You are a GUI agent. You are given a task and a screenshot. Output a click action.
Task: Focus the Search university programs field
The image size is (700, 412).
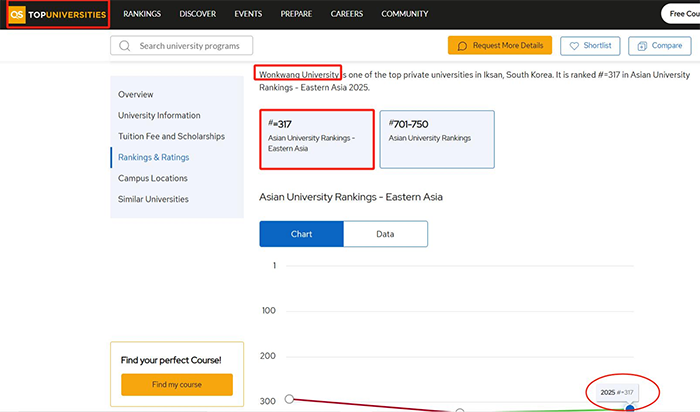182,46
